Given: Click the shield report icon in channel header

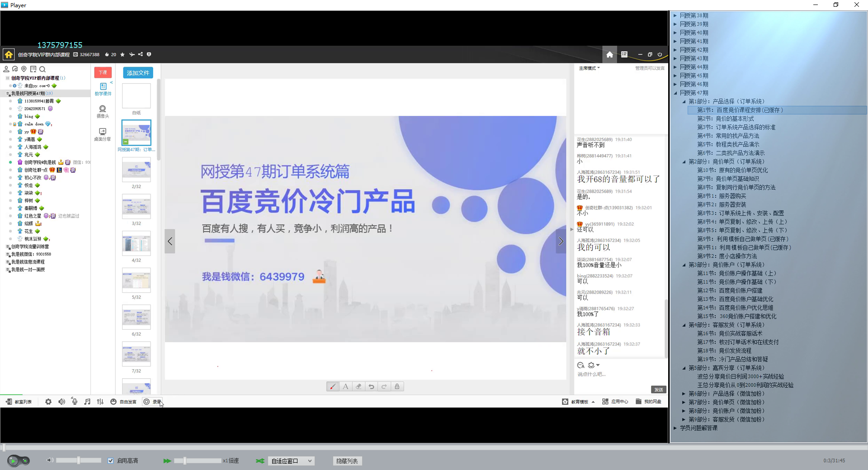Looking at the screenshot, I should pos(149,54).
